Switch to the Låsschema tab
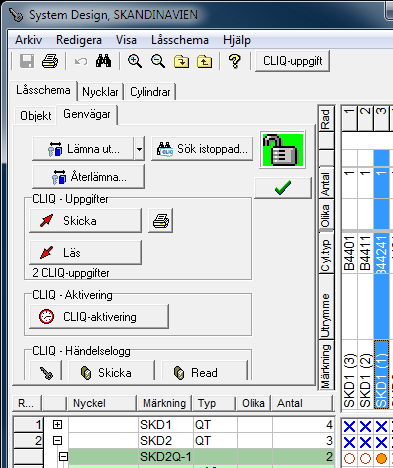Screen dimensions: 393x468 click(x=43, y=90)
